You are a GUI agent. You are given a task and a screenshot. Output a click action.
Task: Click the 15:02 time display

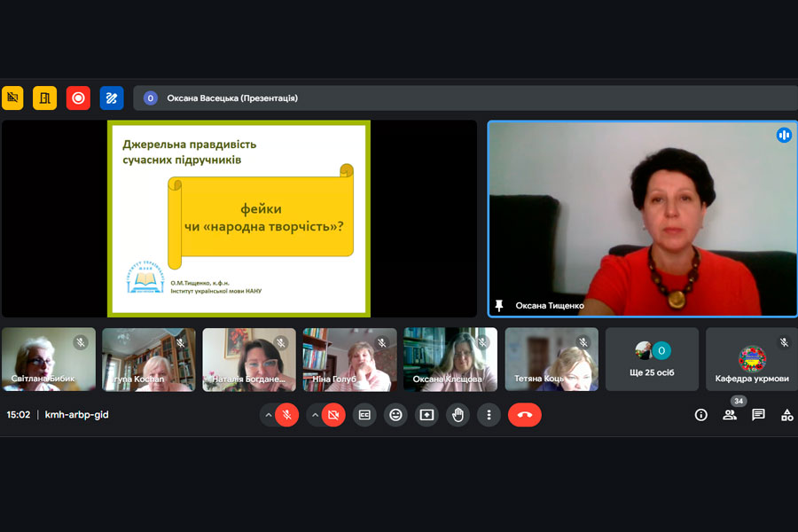click(19, 415)
